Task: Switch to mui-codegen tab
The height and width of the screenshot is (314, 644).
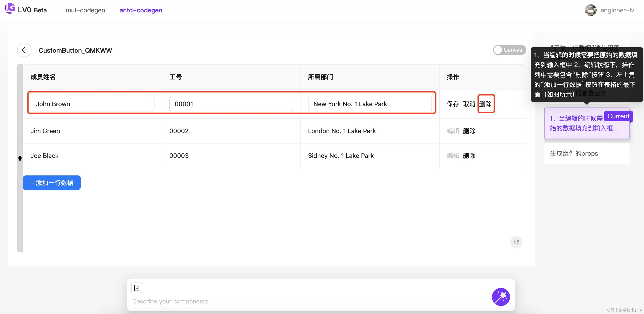Action: point(85,10)
